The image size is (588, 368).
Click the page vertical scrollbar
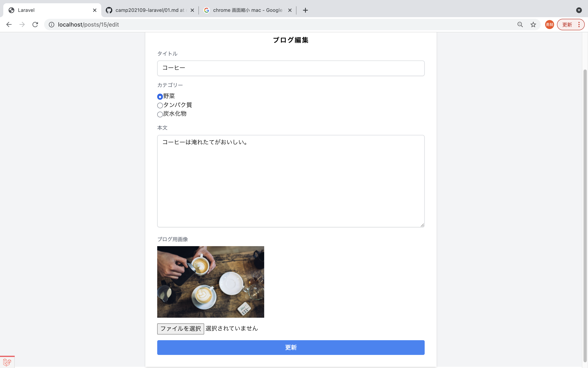pos(585,215)
